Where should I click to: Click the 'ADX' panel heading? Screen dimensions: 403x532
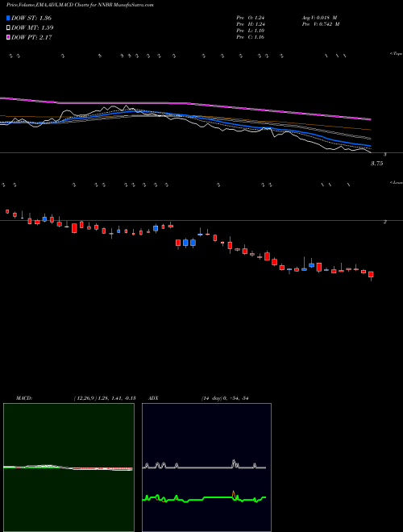153,398
